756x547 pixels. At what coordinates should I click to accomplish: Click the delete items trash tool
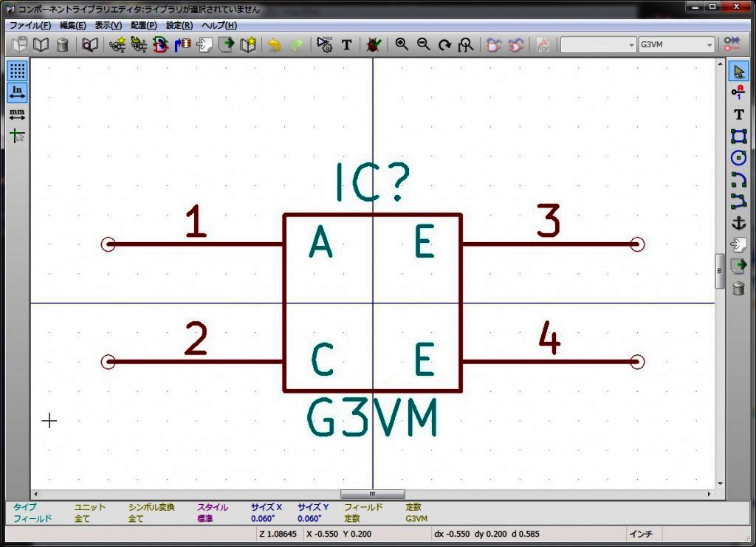738,288
